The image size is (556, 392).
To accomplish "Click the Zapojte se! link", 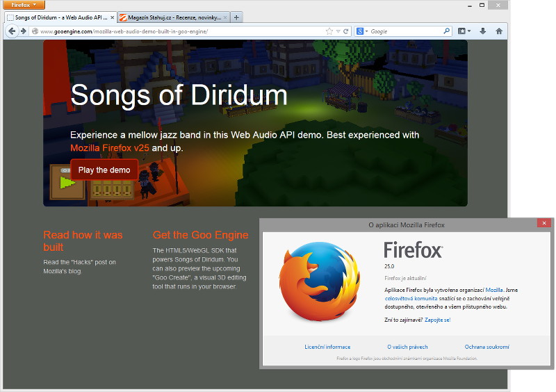I will [437, 320].
